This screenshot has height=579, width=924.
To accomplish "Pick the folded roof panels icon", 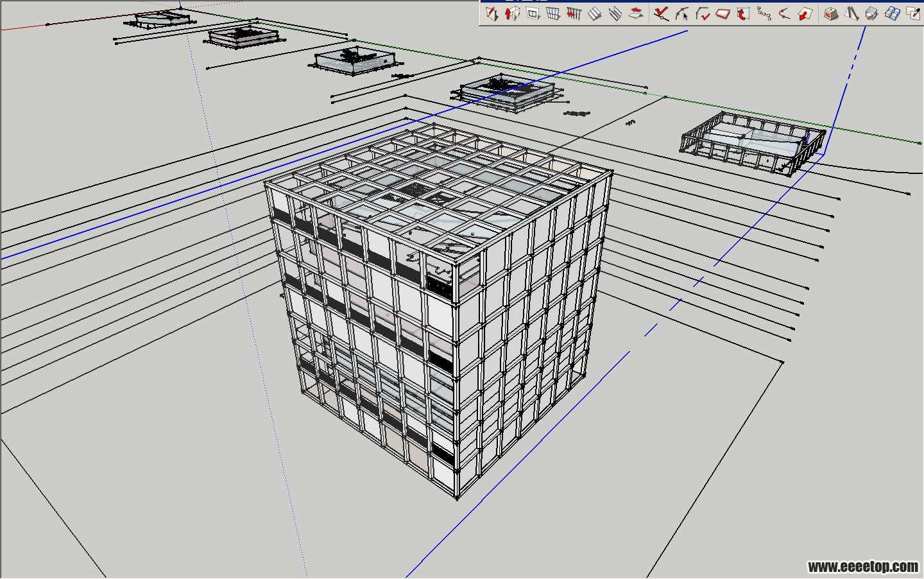I will pyautogui.click(x=851, y=13).
